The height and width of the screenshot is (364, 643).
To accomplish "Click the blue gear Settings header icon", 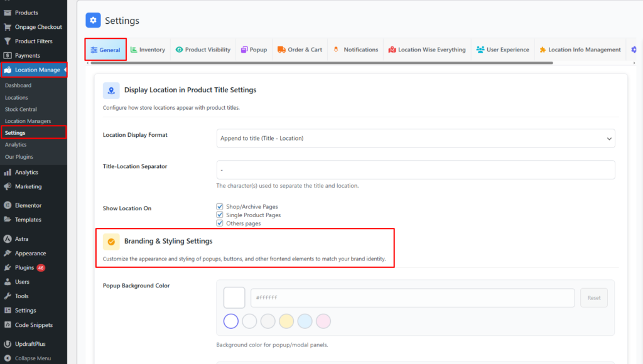I will [94, 21].
